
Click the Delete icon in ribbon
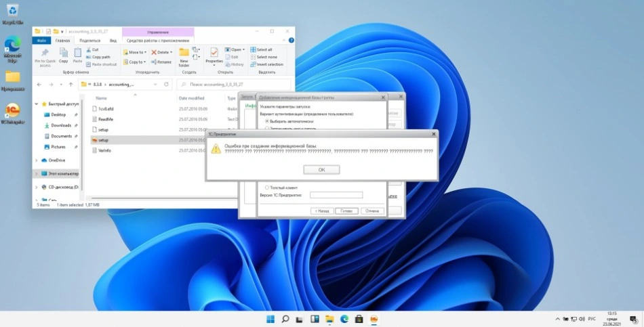[161, 52]
